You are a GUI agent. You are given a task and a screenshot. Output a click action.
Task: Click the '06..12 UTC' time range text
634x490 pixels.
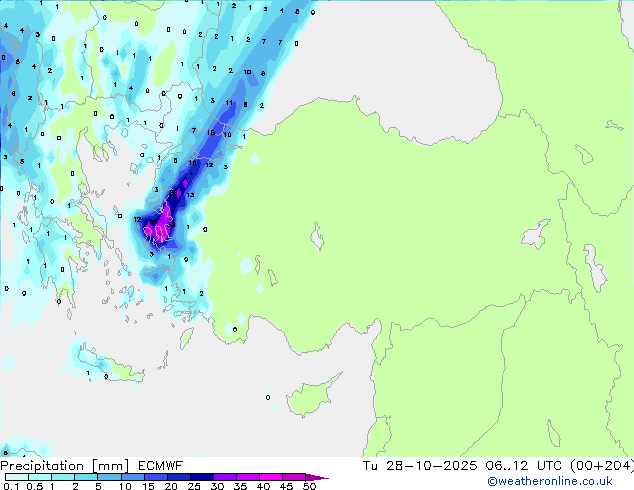click(x=523, y=466)
